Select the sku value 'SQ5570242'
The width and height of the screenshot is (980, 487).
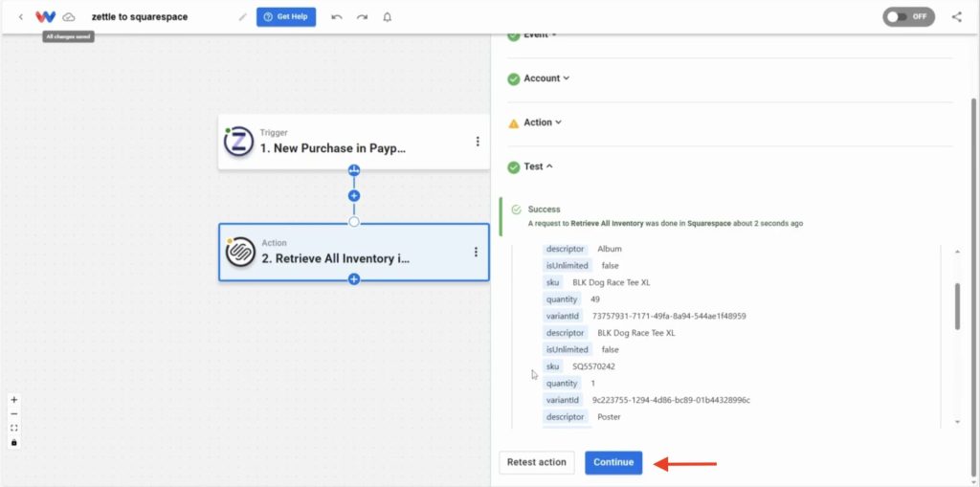(x=593, y=366)
